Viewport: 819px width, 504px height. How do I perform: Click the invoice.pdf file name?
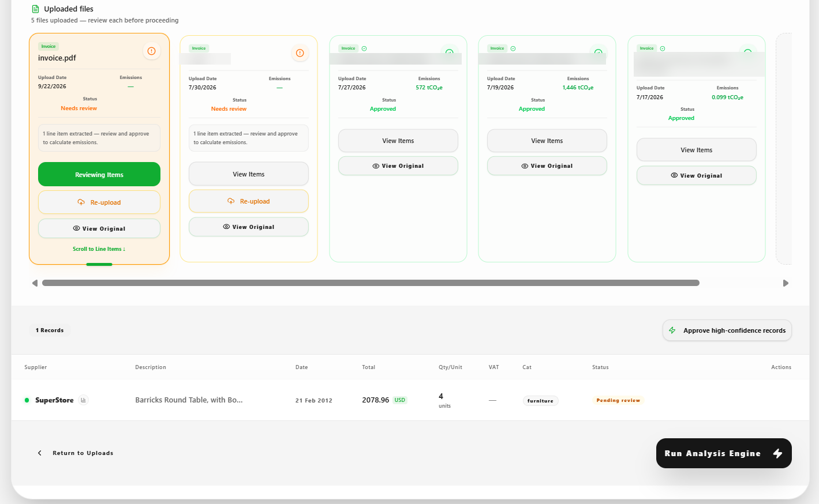pos(57,58)
